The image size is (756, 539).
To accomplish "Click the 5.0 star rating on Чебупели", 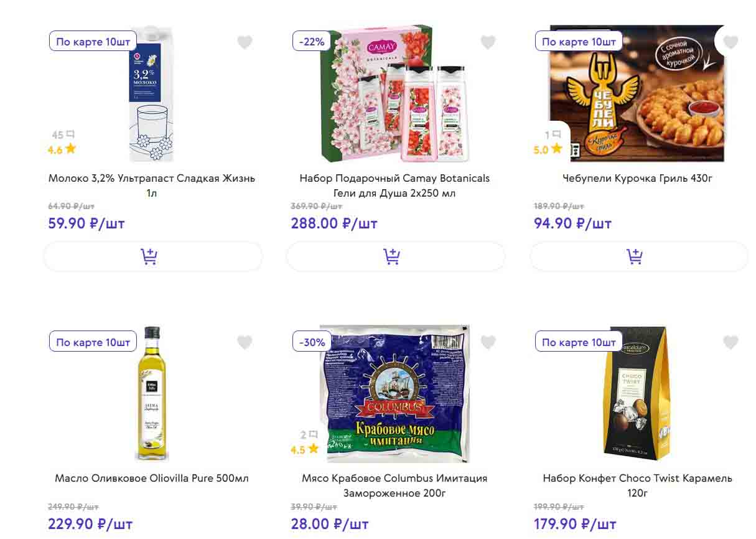I will coord(548,149).
